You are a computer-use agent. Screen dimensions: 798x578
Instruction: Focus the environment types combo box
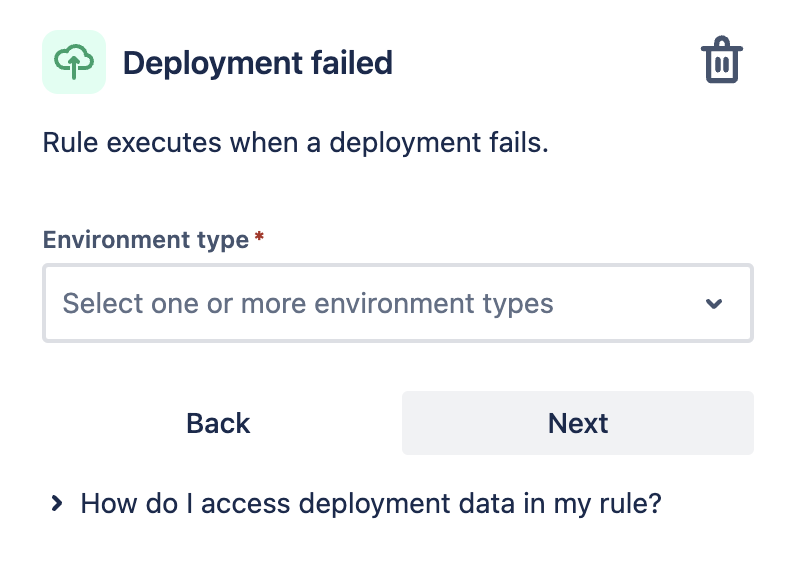point(397,303)
